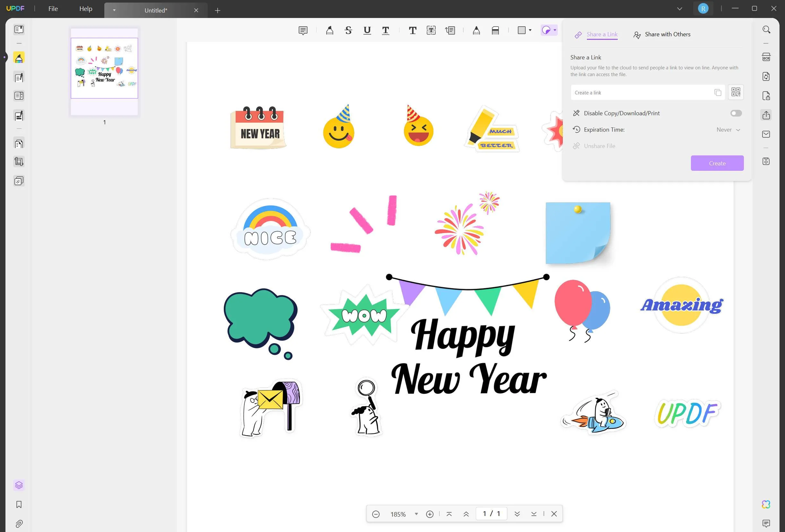Open the zoom percentage dropdown
Screen dimensions: 785x532
pos(416,514)
